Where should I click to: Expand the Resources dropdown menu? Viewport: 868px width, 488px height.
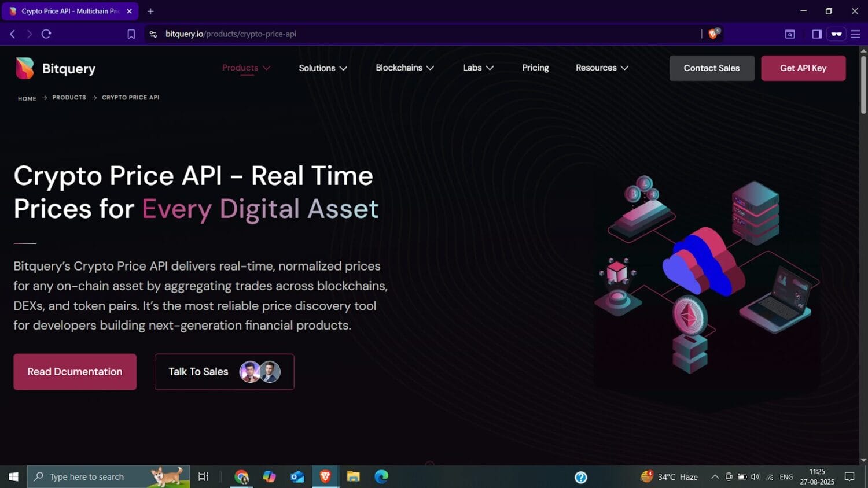(602, 68)
